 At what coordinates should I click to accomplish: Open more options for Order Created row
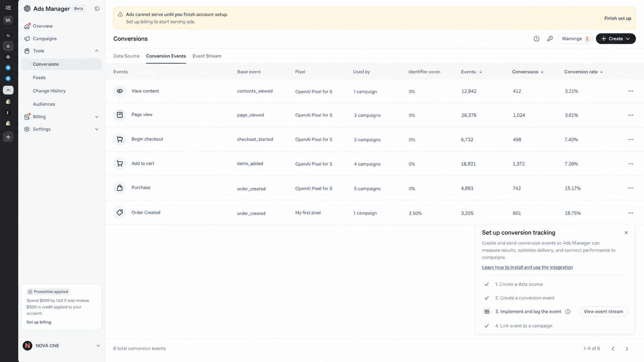tap(631, 213)
